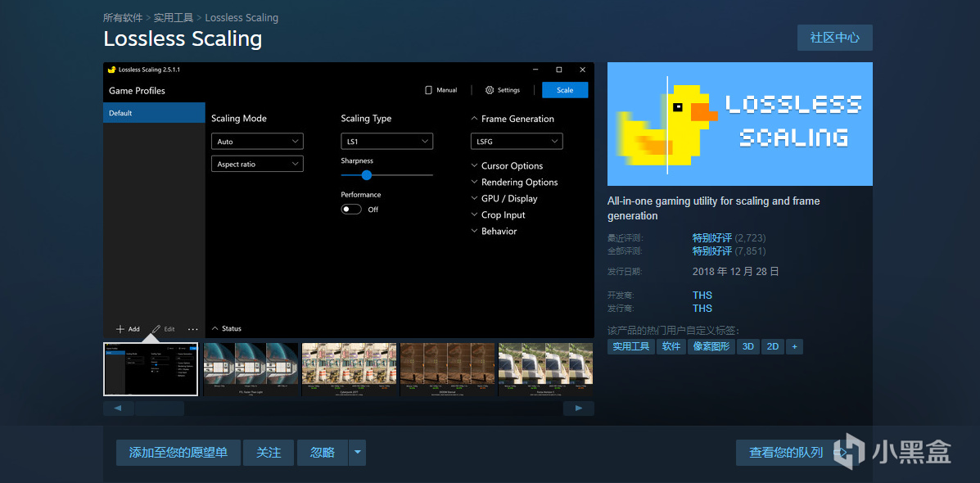Click the Lossless Scaling header banner image

pyautogui.click(x=740, y=124)
